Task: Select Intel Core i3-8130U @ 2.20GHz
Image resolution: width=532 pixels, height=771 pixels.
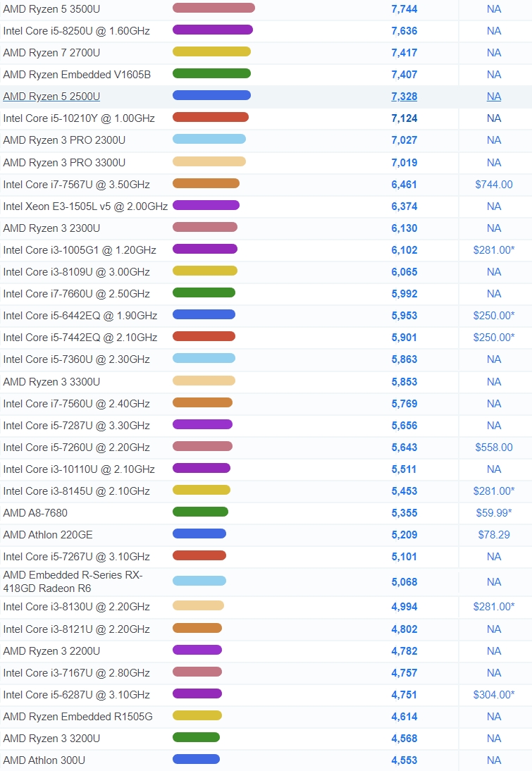Action: tap(76, 607)
